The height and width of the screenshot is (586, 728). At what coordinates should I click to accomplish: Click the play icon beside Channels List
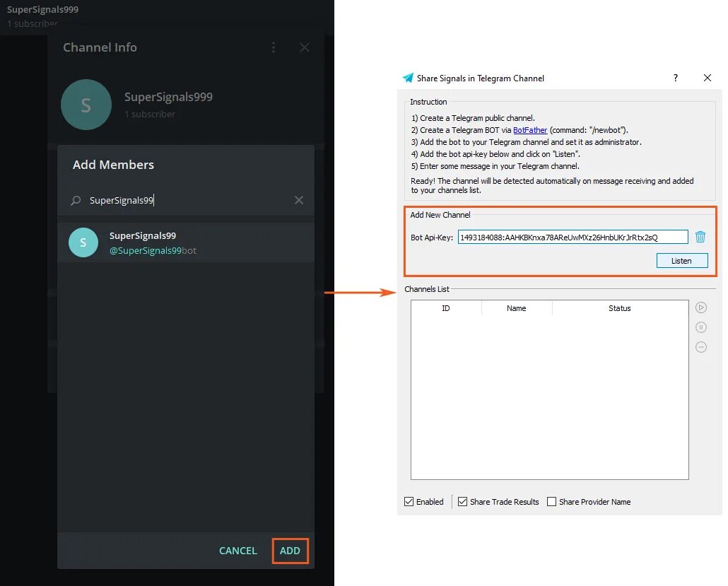(x=701, y=307)
